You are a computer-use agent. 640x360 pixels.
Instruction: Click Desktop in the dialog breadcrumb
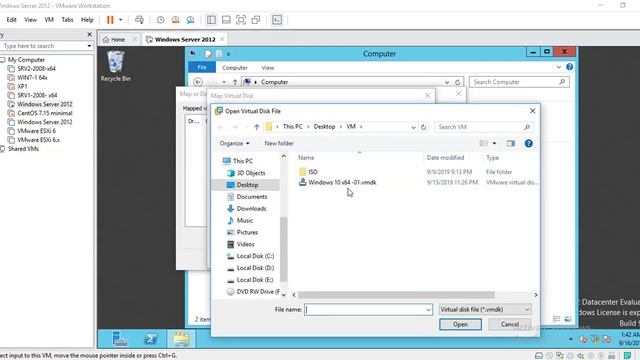(324, 127)
